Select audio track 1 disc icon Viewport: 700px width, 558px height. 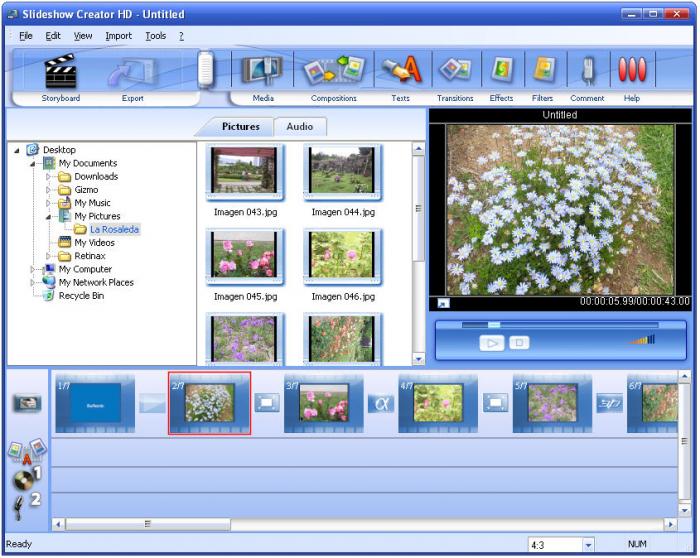(27, 478)
